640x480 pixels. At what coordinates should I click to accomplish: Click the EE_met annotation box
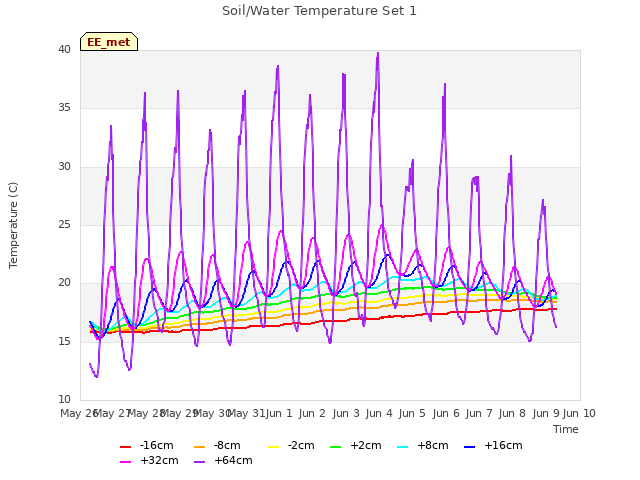click(x=109, y=42)
